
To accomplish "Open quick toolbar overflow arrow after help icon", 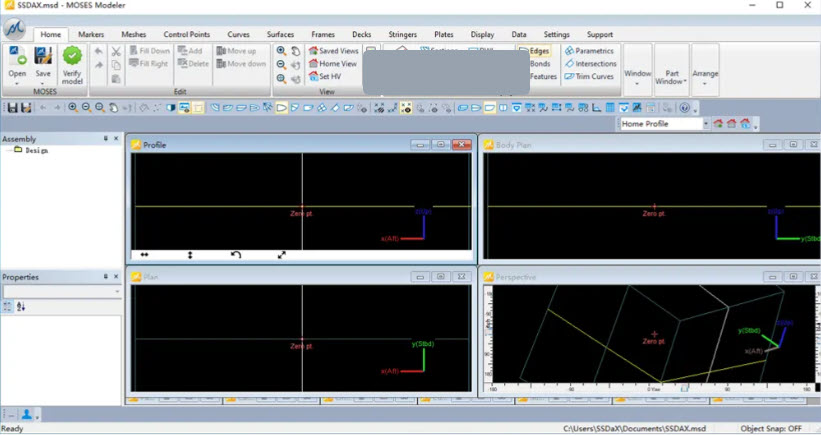I will coord(695,109).
